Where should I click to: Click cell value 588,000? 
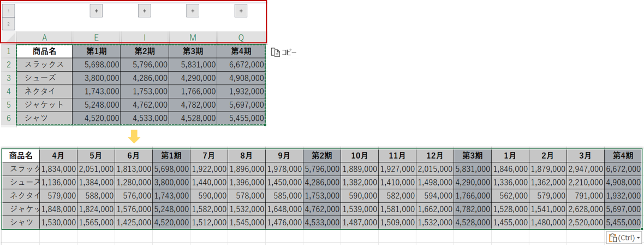[x=96, y=196]
